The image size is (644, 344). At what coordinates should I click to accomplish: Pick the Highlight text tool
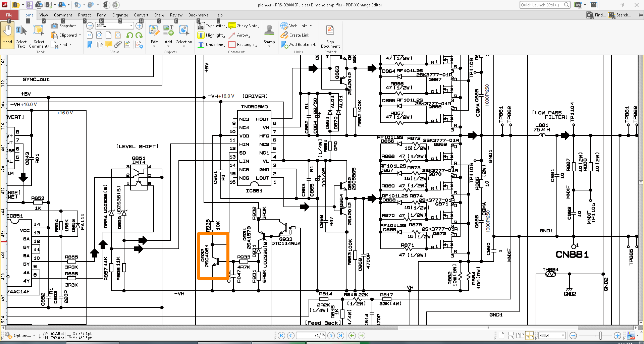pyautogui.click(x=211, y=35)
